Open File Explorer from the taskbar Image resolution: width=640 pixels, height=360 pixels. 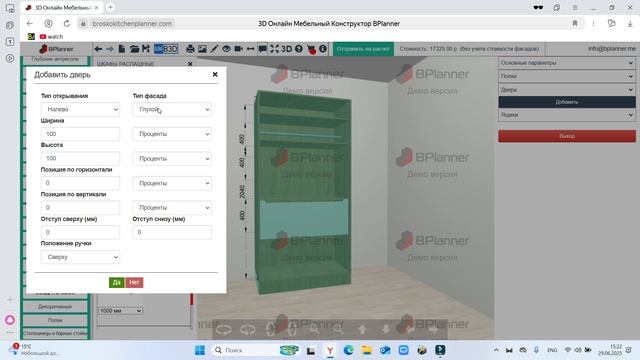(367, 350)
